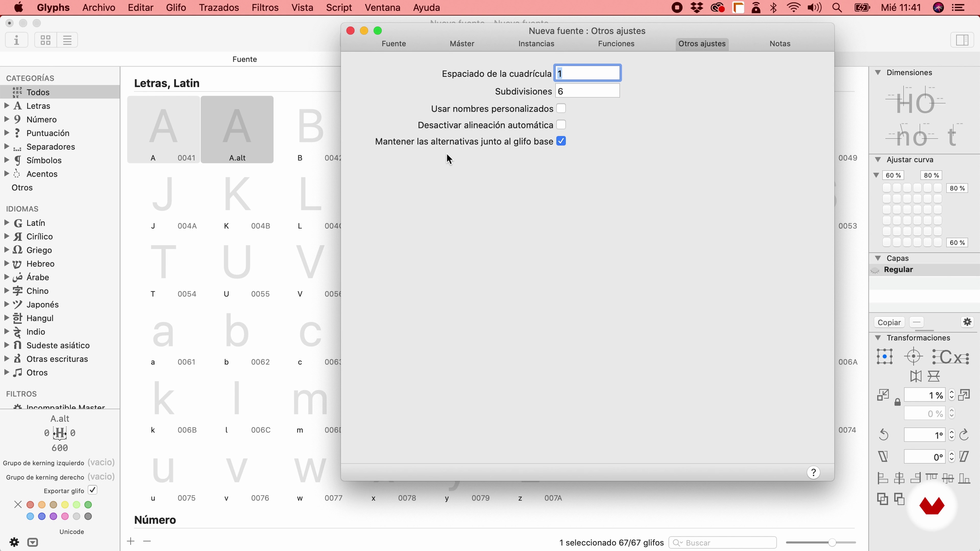Screen dimensions: 980x551
Task: Click the Subdivisiones input field
Action: (587, 91)
